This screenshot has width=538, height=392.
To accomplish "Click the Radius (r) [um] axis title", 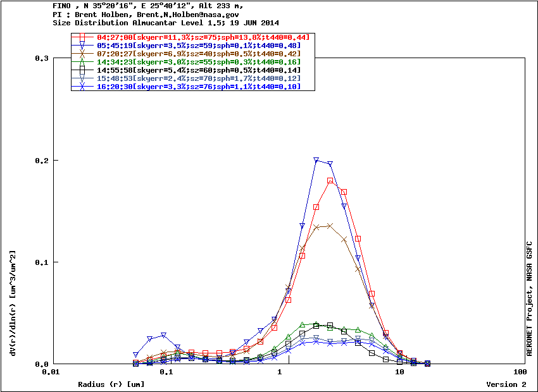I will tap(111, 384).
